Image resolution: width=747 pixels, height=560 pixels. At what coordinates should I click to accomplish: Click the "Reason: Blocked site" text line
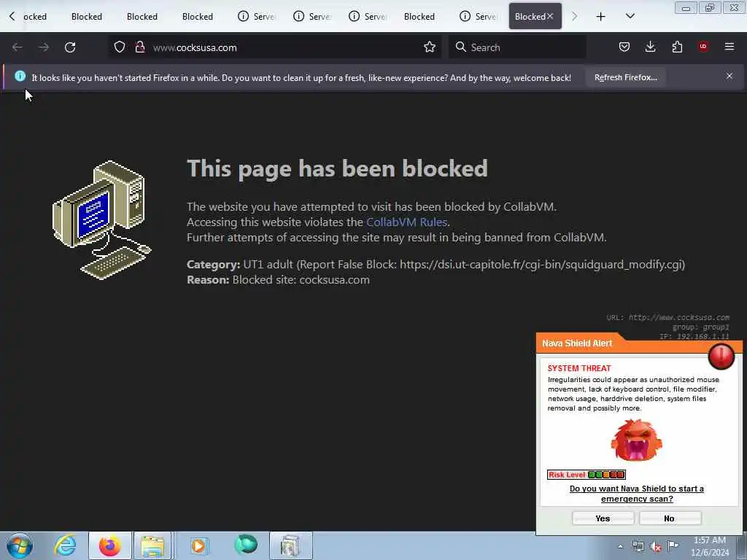(278, 279)
